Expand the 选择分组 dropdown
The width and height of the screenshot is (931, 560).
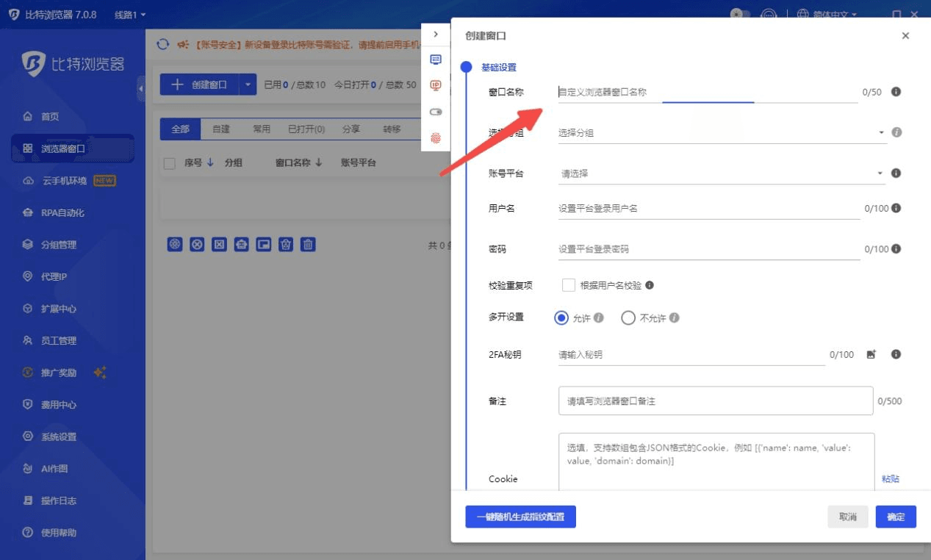(x=720, y=133)
